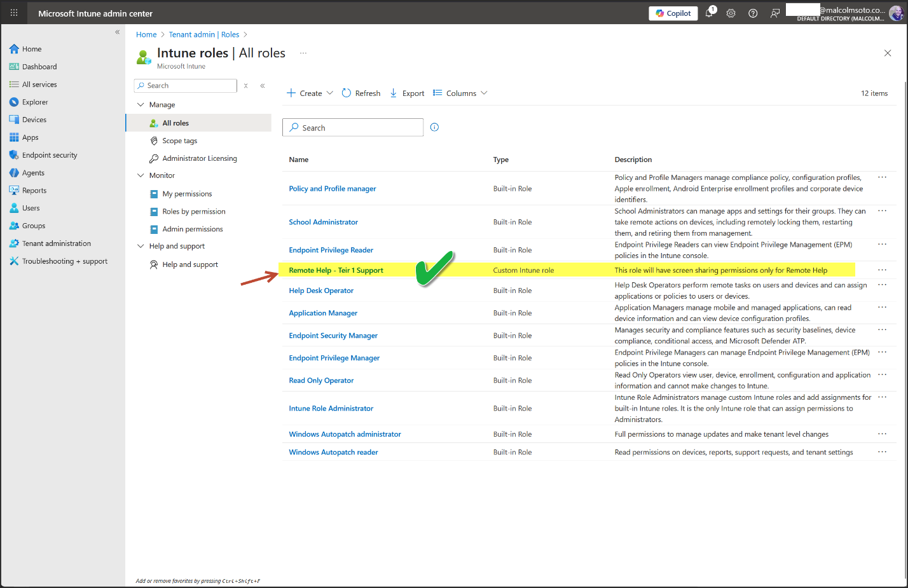Viewport: 908px width, 588px height.
Task: Open Remote Help - Teir 1 Support role
Action: point(336,270)
